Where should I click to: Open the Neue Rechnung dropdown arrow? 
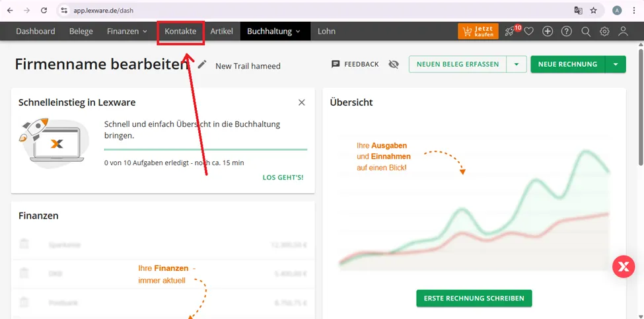(615, 65)
